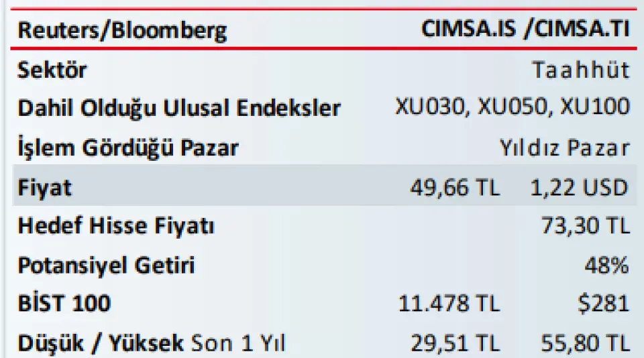Click the highlighted Fiyat row label
Screen dimensions: 644x358
point(44,188)
